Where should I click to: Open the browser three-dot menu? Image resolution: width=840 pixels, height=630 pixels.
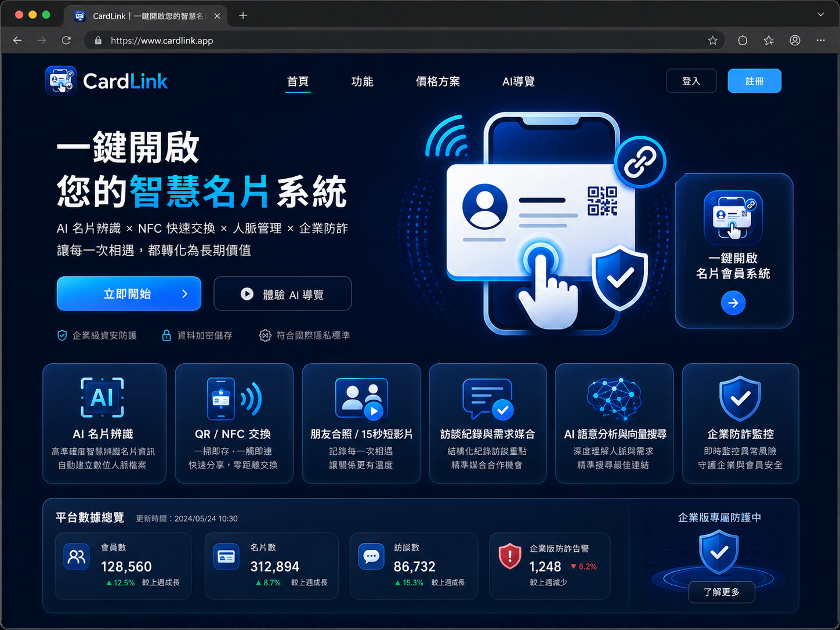pos(820,41)
